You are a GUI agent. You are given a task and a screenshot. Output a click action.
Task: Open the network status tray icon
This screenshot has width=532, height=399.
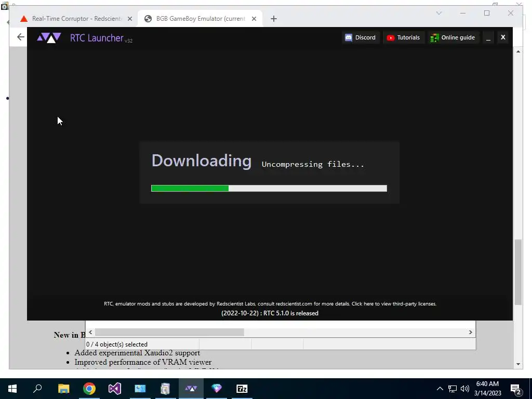click(x=453, y=389)
